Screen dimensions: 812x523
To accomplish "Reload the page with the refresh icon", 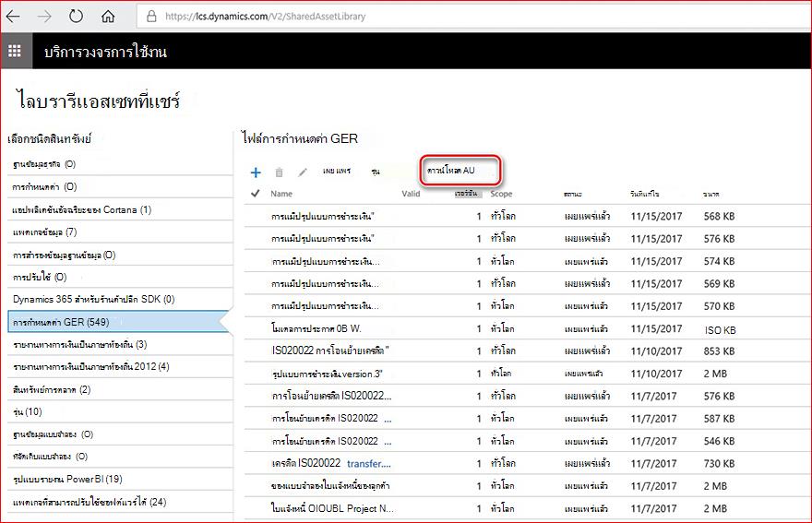I will pos(76,16).
